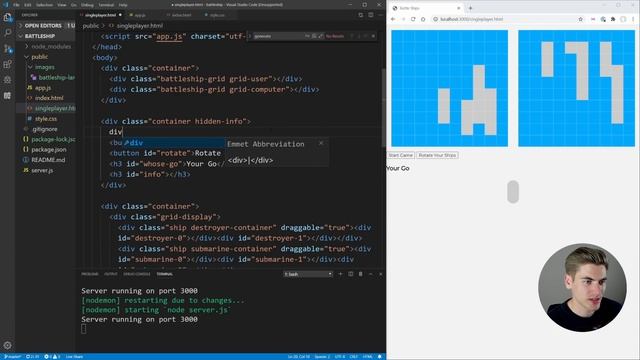Bookmark the page with the star icon
The width and height of the screenshot is (640, 360).
pos(580,19)
